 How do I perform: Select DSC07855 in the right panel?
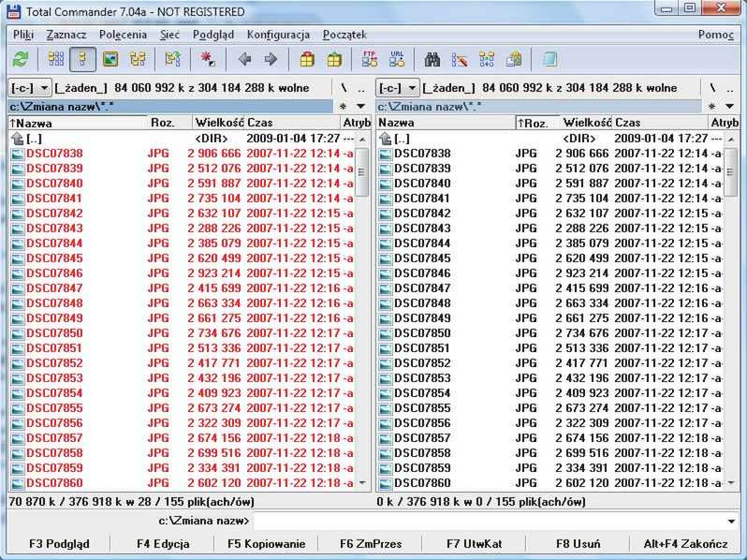(x=550, y=408)
